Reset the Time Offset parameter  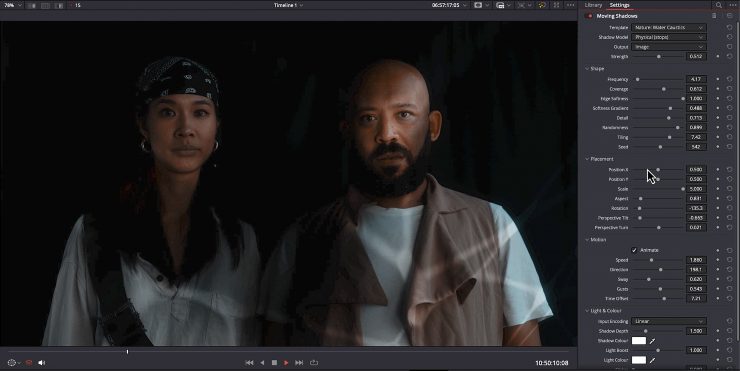click(730, 299)
